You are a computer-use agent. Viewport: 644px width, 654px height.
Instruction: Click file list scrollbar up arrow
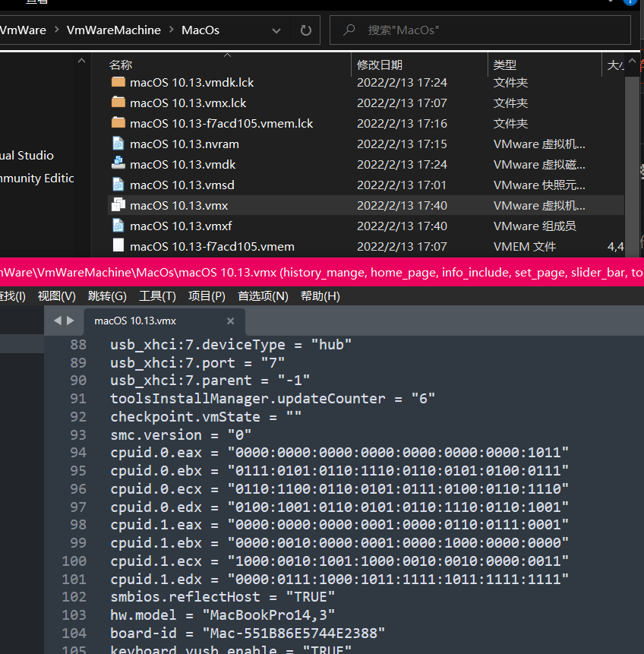pos(632,61)
